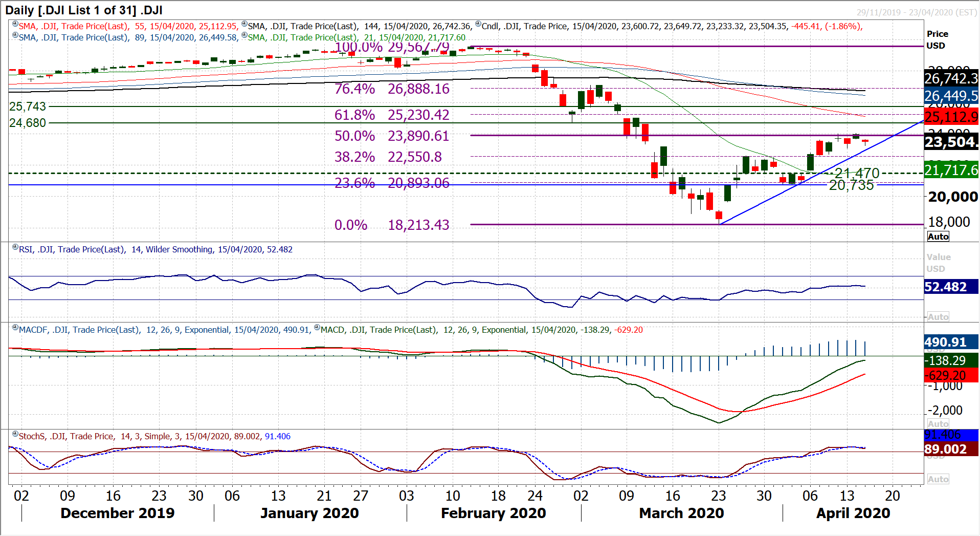The height and width of the screenshot is (536, 980).
Task: Click the 'Price USD' axis heading
Action: (938, 39)
